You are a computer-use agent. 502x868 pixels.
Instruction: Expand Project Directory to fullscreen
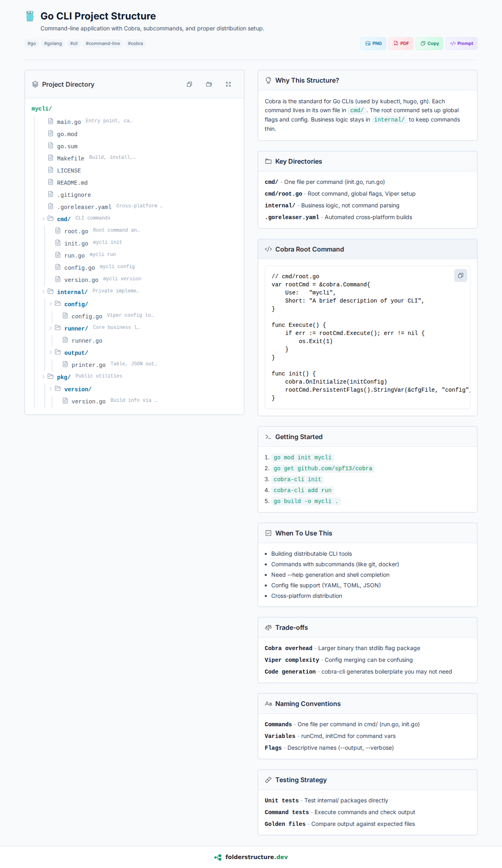tap(228, 84)
